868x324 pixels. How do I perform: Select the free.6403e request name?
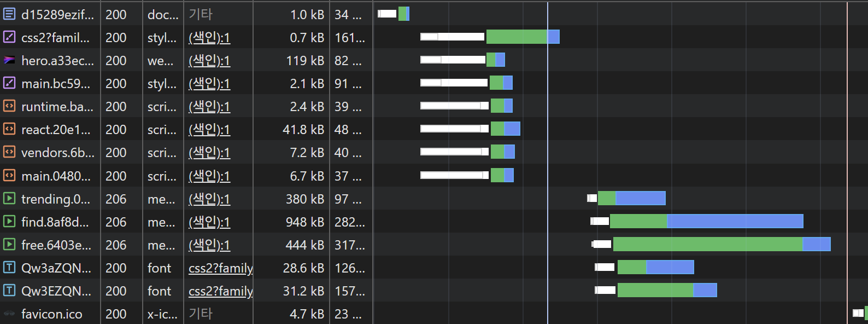(56, 245)
